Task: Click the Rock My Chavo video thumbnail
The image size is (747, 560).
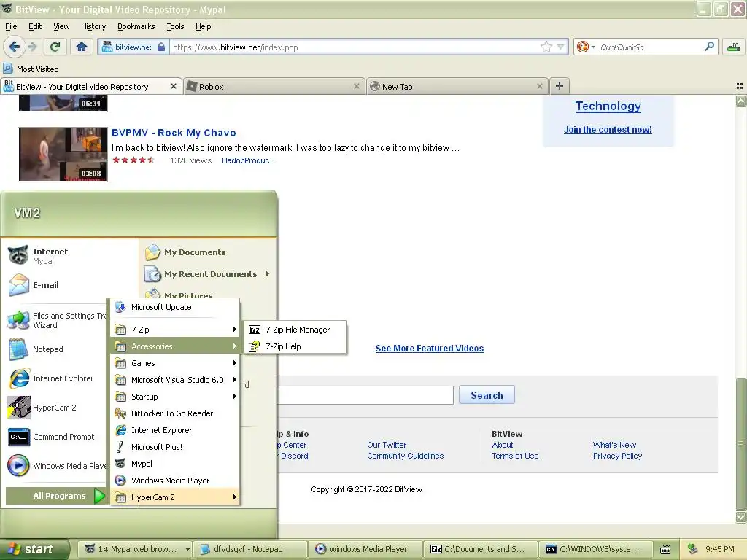Action: coord(63,155)
